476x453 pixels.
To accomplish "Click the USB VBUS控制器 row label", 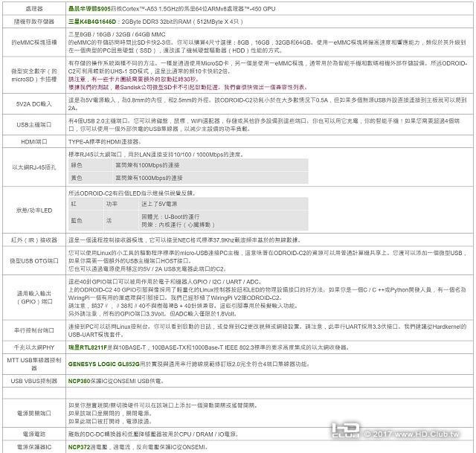I will [x=34, y=381].
